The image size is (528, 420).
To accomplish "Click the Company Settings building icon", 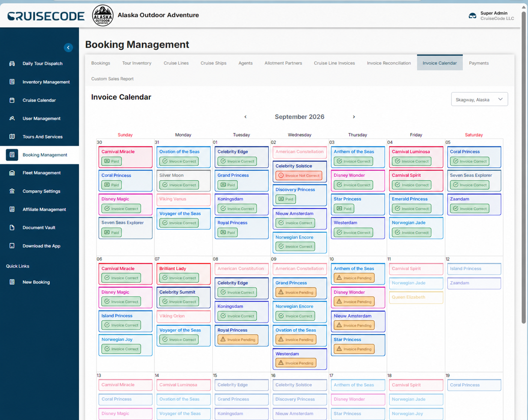I will pyautogui.click(x=12, y=191).
